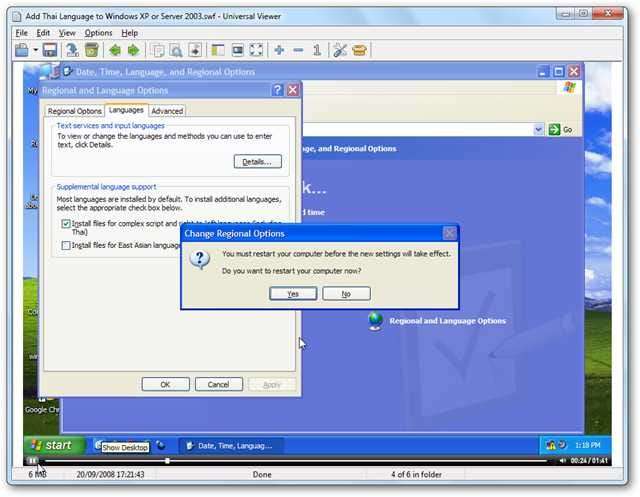This screenshot has height=497, width=640.
Task: Click the globe icon beside Regional and Language Options
Action: pyautogui.click(x=375, y=320)
